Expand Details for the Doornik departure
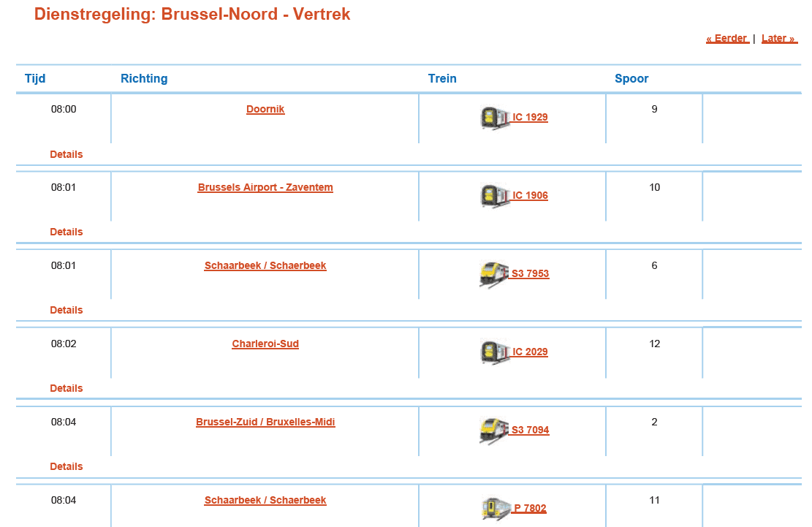The width and height of the screenshot is (812, 527). (66, 154)
